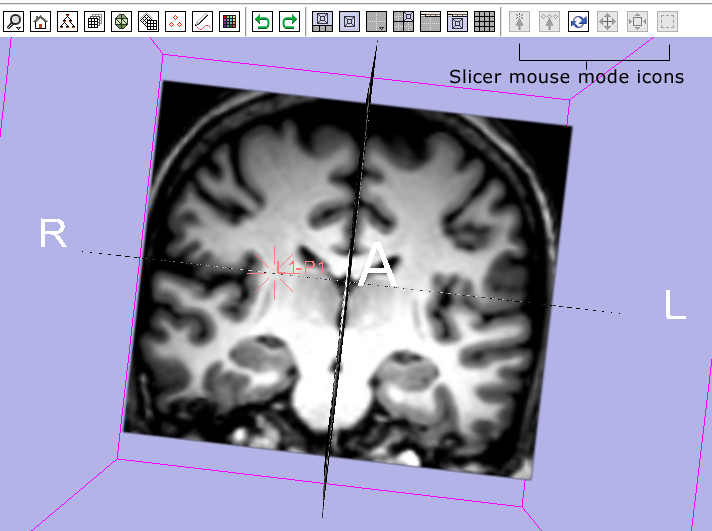Select the four-up layout icon
This screenshot has width=712, height=531.
(404, 20)
